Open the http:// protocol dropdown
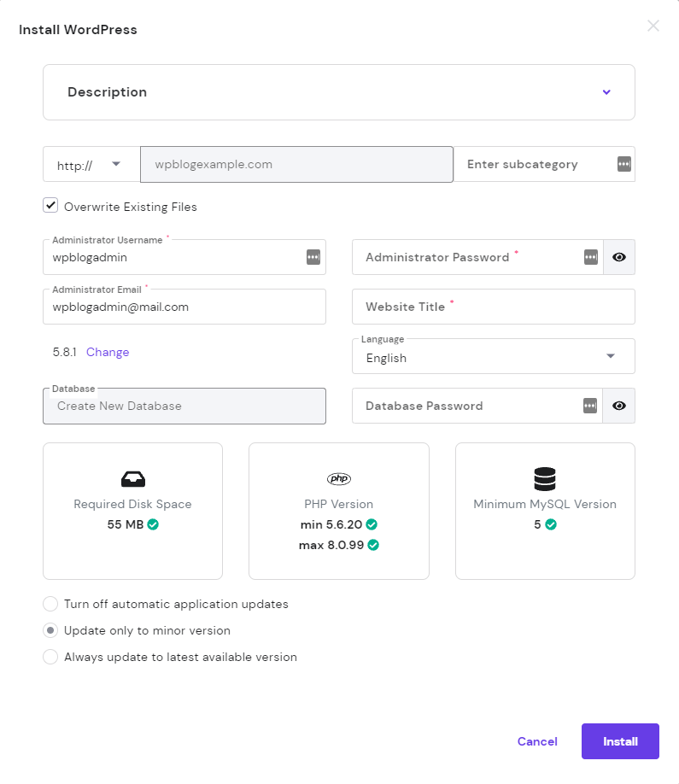This screenshot has width=679, height=784. [91, 165]
